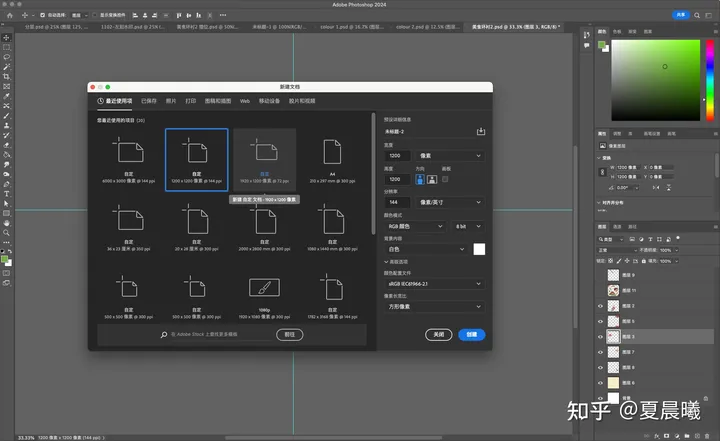Switch to the 已保存 tab in dialog
Screen dimensions: 720x441
coord(149,101)
